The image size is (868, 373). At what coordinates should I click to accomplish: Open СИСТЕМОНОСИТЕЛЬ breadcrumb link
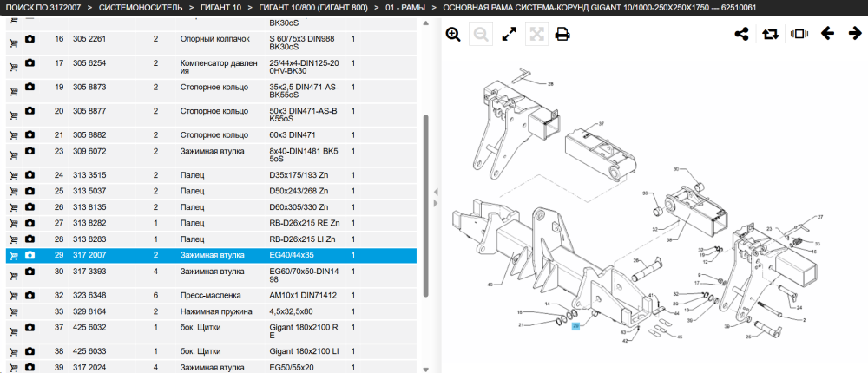point(137,8)
